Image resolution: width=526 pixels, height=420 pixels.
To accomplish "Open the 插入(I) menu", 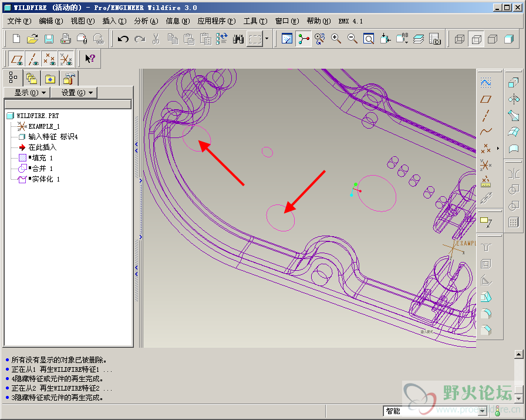I will [114, 21].
